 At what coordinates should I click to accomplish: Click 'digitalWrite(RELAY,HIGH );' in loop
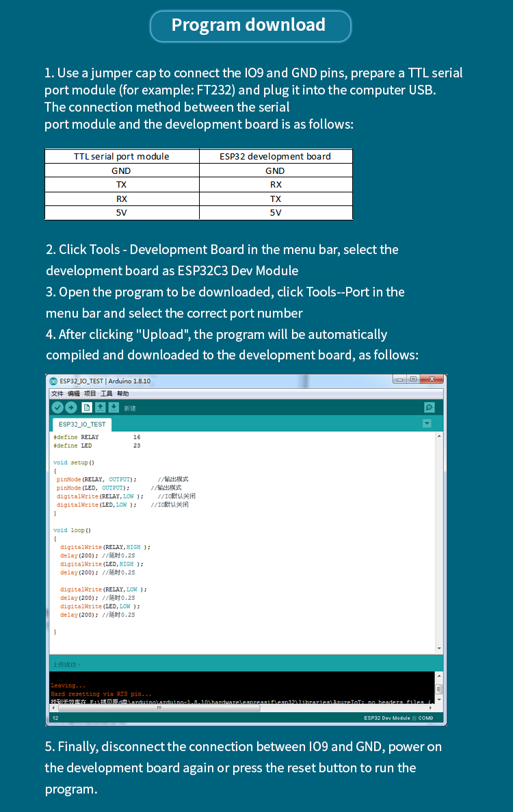coord(105,547)
